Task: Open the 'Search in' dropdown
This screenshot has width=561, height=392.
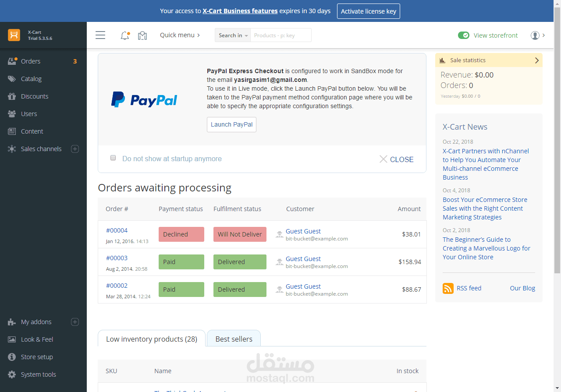Action: 233,35
